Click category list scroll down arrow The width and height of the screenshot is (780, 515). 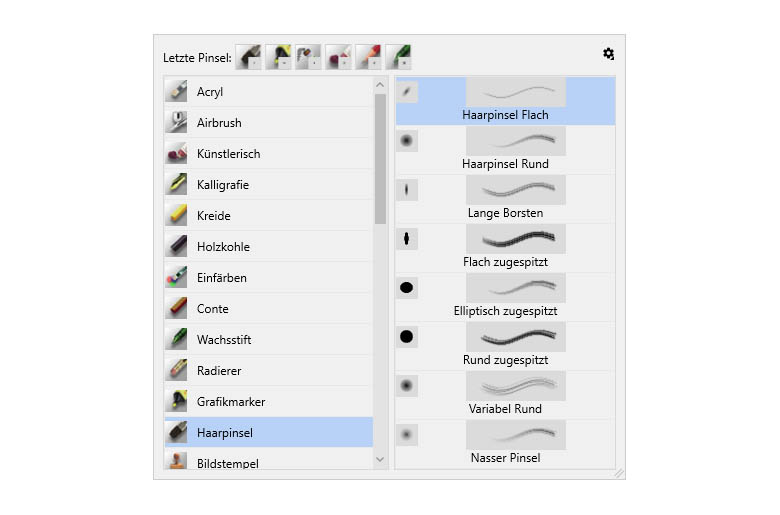[x=380, y=459]
